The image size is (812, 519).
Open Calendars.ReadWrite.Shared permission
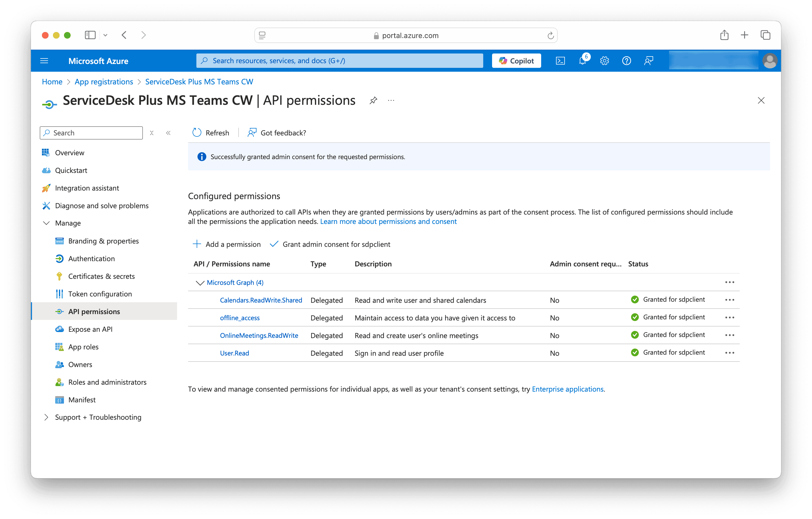pos(261,300)
